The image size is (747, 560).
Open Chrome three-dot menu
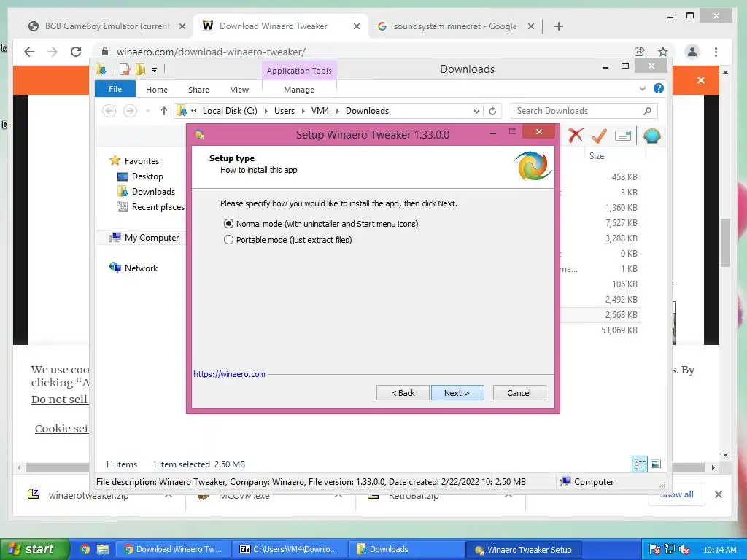point(716,52)
